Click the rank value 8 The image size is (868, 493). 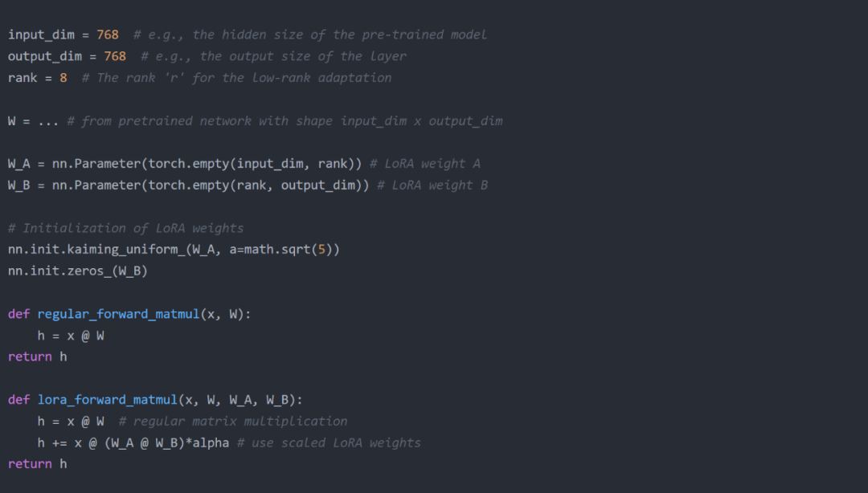[x=63, y=78]
